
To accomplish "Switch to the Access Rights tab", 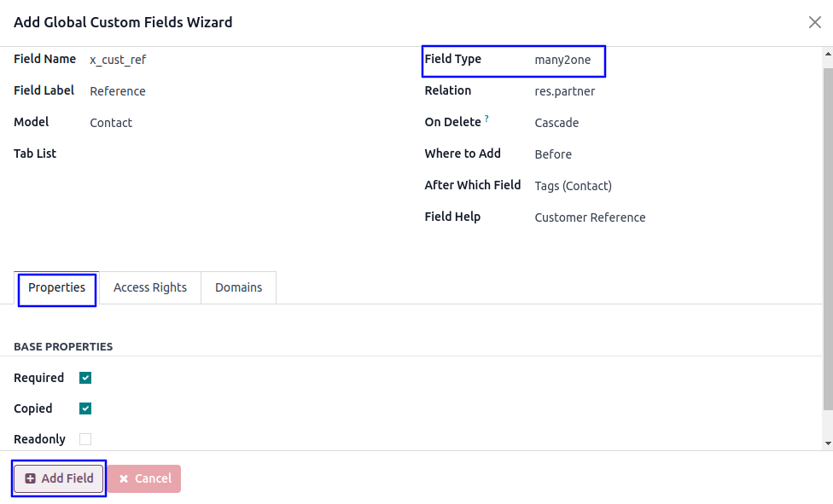I will (150, 287).
